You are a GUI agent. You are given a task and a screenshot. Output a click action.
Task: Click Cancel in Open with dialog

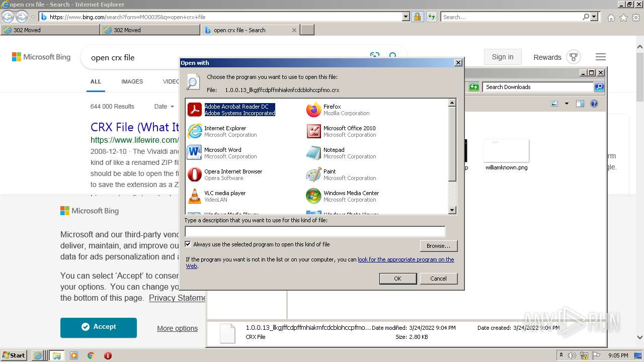point(438,279)
